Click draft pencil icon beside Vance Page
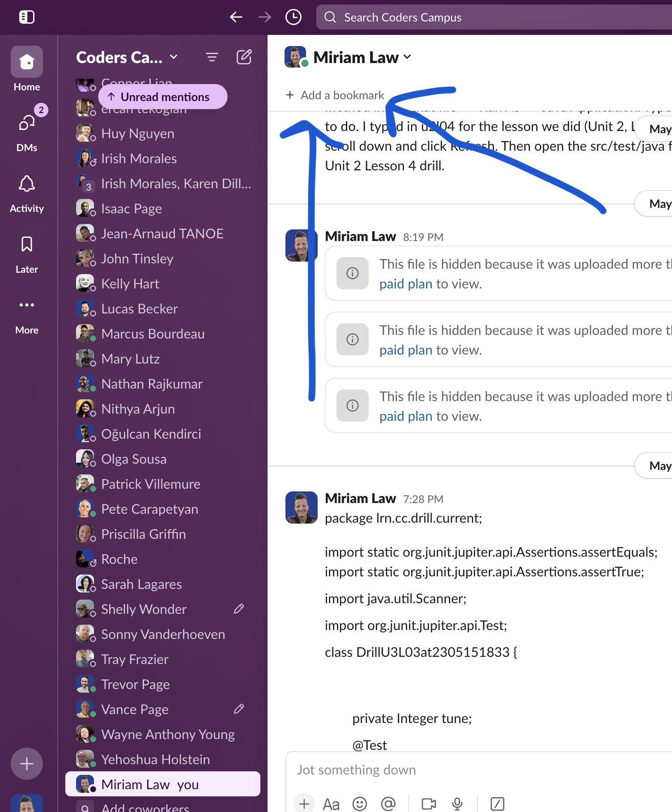Image resolution: width=672 pixels, height=812 pixels. (x=239, y=709)
